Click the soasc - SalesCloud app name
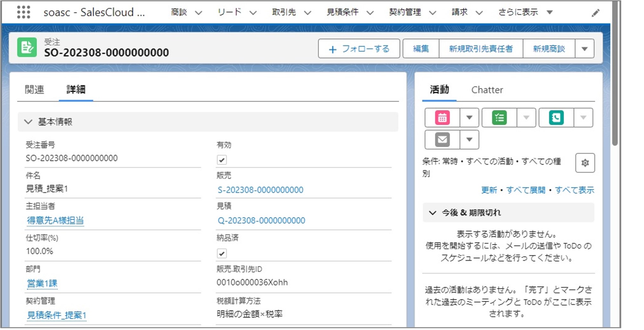Screen dimensions: 644x330 [x=94, y=12]
